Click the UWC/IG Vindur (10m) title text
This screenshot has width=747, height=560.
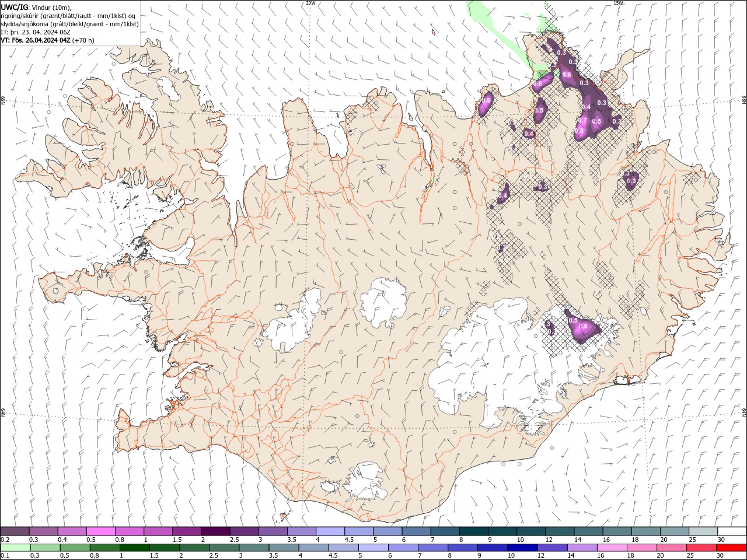pyautogui.click(x=36, y=7)
